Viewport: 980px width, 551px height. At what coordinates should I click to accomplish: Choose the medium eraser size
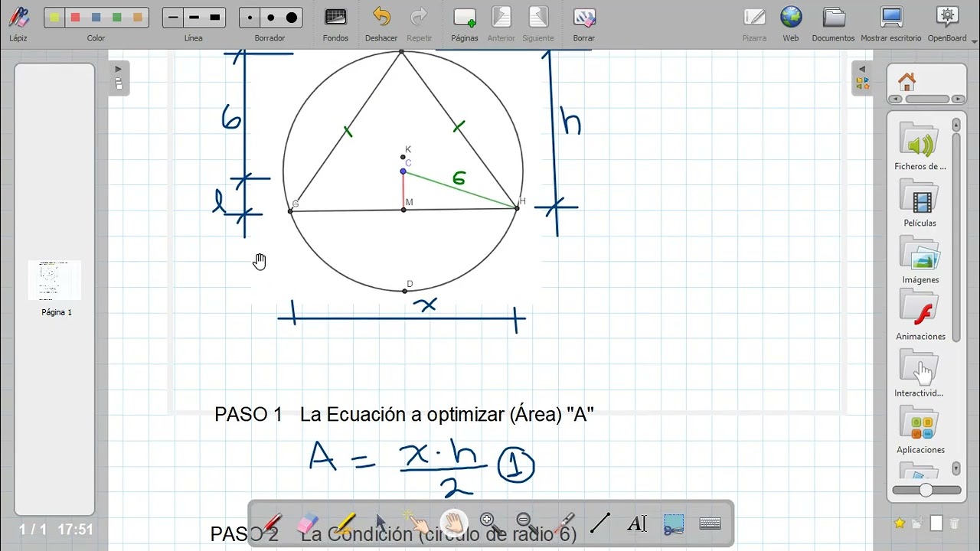point(270,18)
